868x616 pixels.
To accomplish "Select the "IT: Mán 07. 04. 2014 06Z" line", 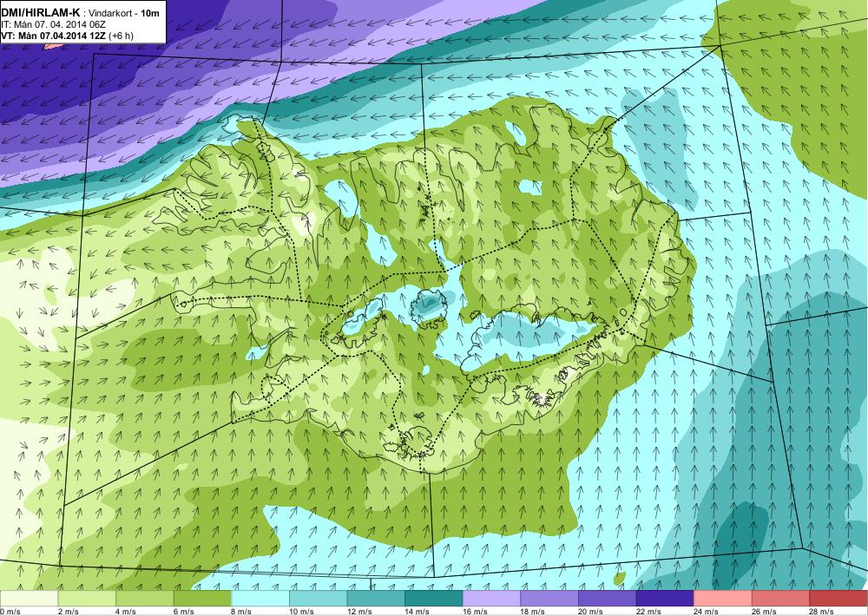I will point(54,24).
